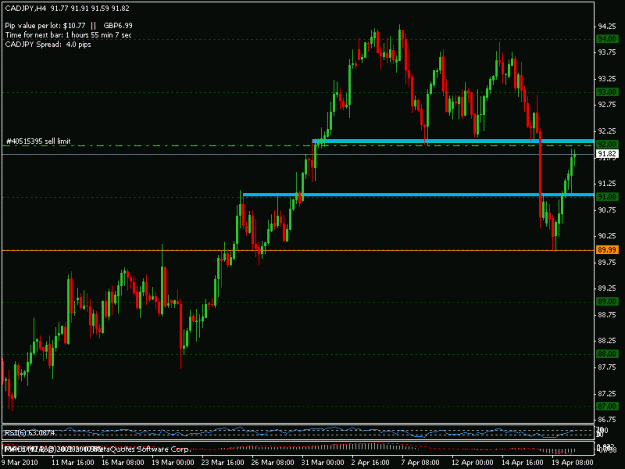
Task: Click the current price tag 91.82
Action: tap(607, 154)
